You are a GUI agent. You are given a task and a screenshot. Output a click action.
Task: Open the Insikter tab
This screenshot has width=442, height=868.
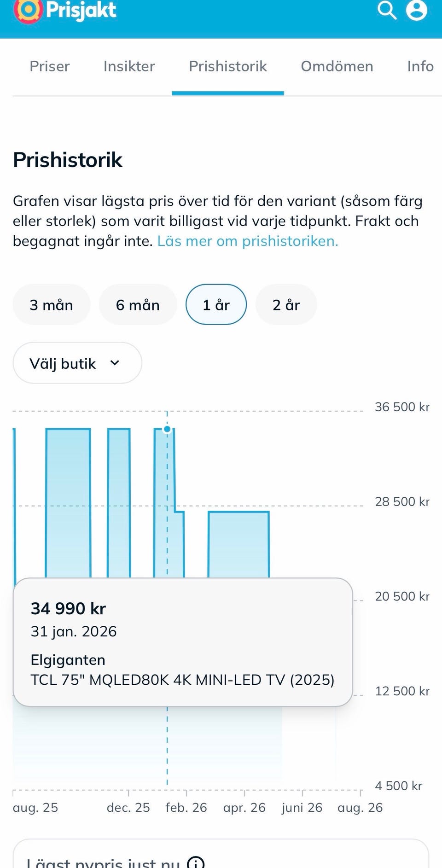pos(129,66)
